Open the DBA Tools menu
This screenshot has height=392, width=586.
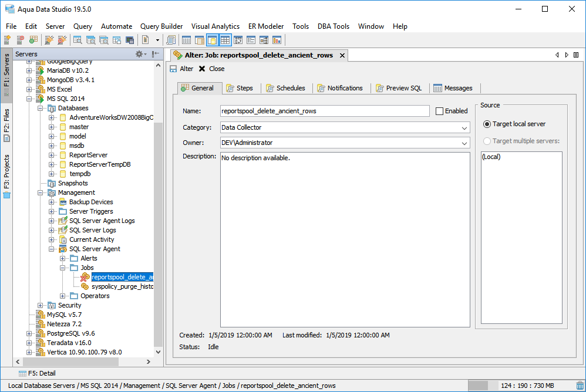click(x=334, y=26)
